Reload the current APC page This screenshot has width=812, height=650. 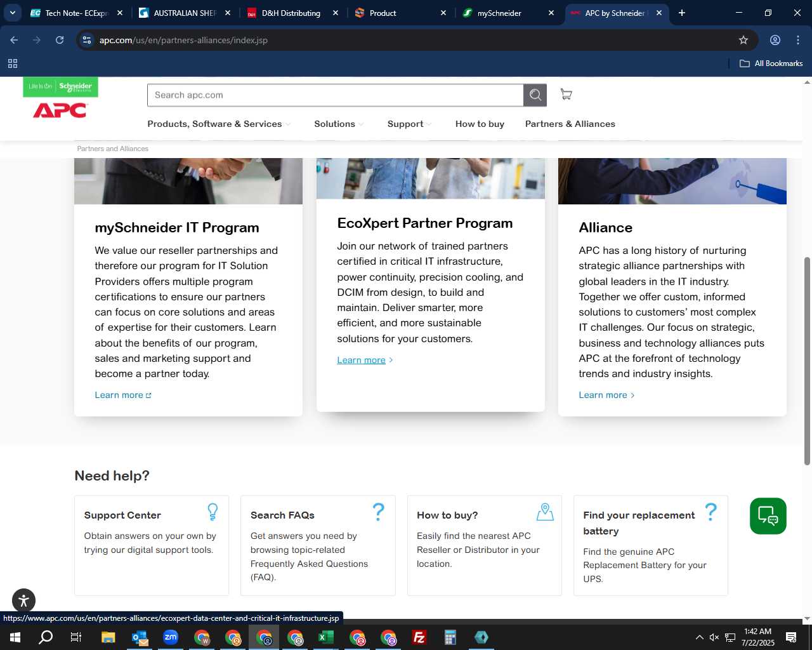tap(60, 40)
